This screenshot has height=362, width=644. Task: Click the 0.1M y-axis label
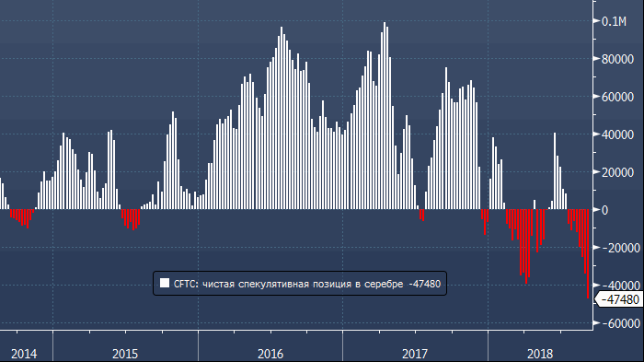[614, 21]
